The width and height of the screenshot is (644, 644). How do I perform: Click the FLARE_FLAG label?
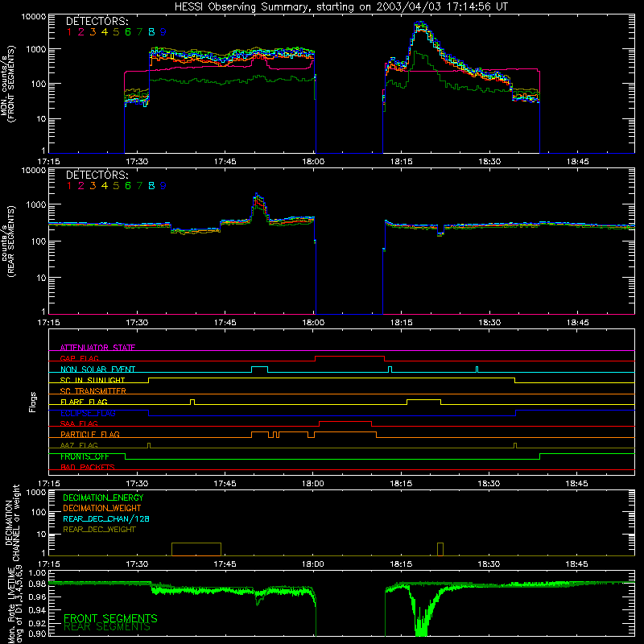point(84,402)
